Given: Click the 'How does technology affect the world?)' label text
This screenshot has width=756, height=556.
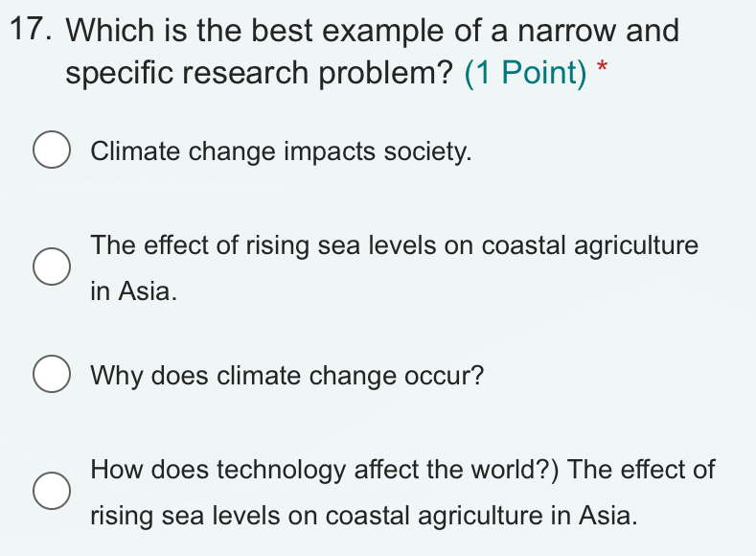Looking at the screenshot, I should click(325, 470).
